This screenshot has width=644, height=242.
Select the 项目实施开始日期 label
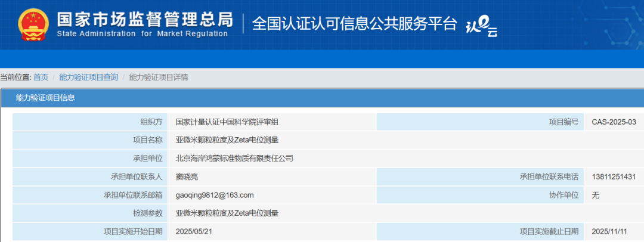[90, 231]
